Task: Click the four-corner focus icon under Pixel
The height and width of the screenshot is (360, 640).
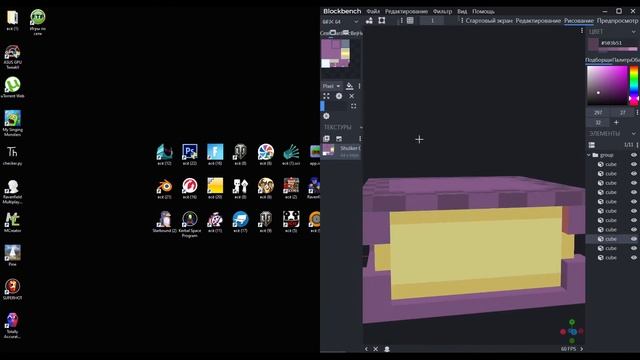Action: pos(326,96)
